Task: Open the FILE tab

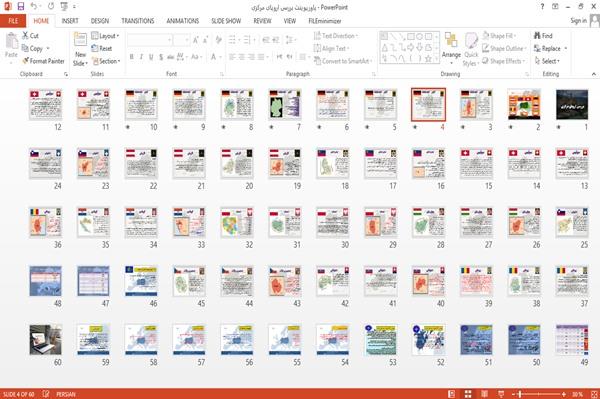Action: 13,21
